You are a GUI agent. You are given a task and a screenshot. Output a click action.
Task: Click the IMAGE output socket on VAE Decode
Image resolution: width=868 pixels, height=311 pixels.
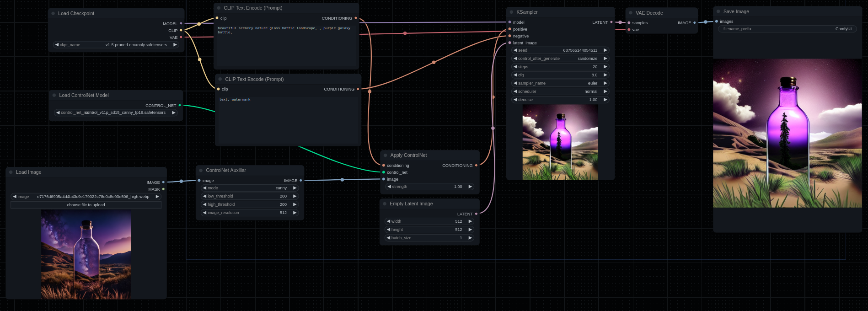point(695,23)
